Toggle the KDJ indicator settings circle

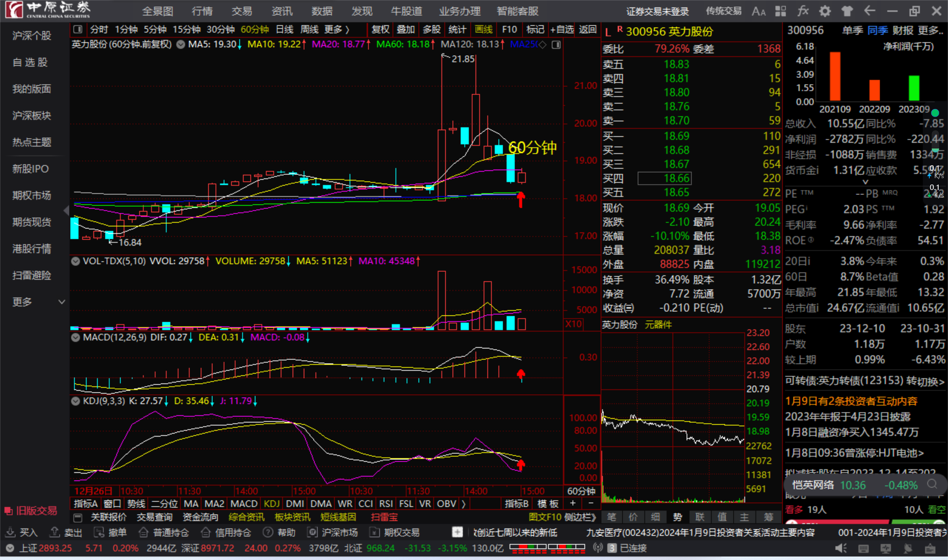pos(76,401)
